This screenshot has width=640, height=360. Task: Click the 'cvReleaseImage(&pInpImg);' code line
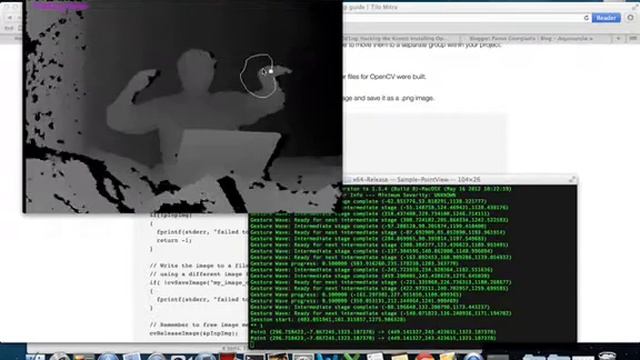(193, 333)
